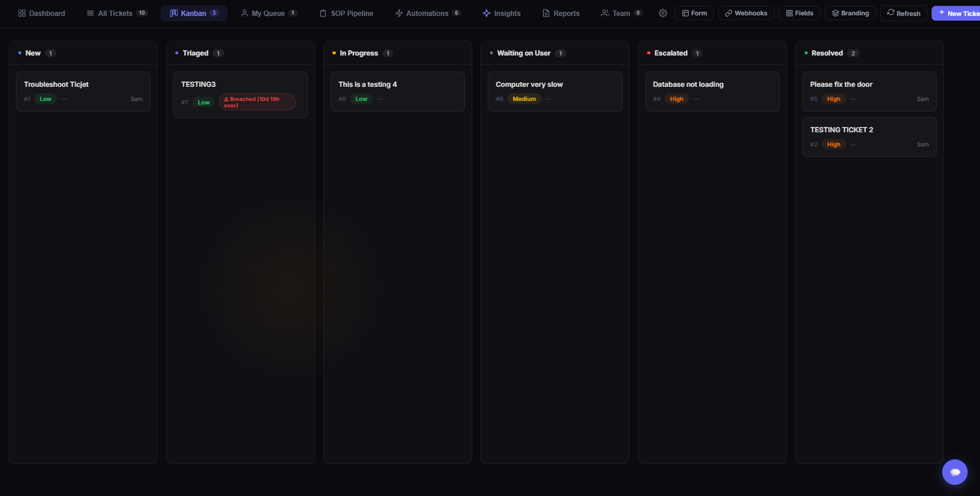Image resolution: width=980 pixels, height=496 pixels.
Task: Open the Webhooks button
Action: (746, 13)
